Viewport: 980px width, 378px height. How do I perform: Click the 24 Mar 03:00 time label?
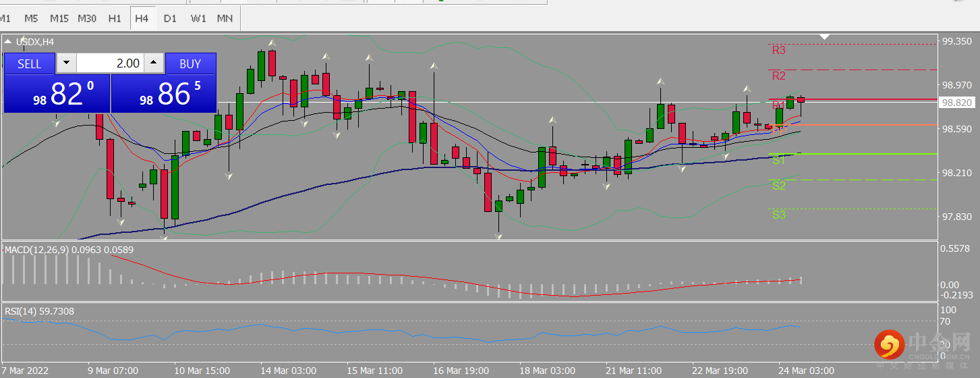click(x=807, y=371)
